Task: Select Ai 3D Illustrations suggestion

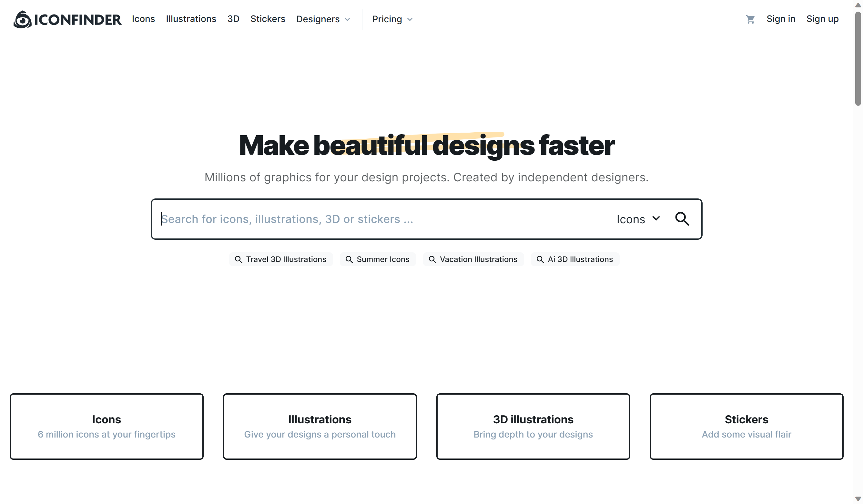Action: 575,259
